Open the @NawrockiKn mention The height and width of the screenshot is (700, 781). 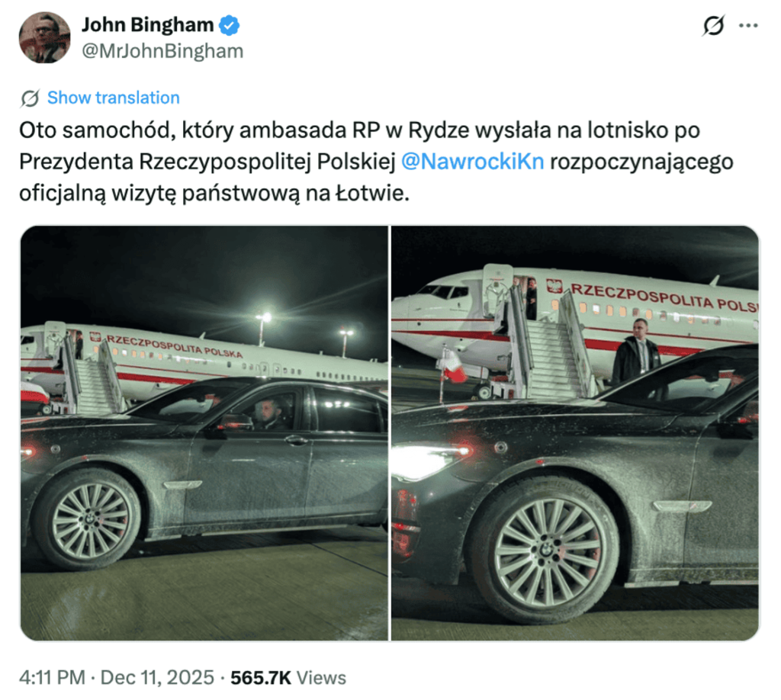click(x=472, y=162)
